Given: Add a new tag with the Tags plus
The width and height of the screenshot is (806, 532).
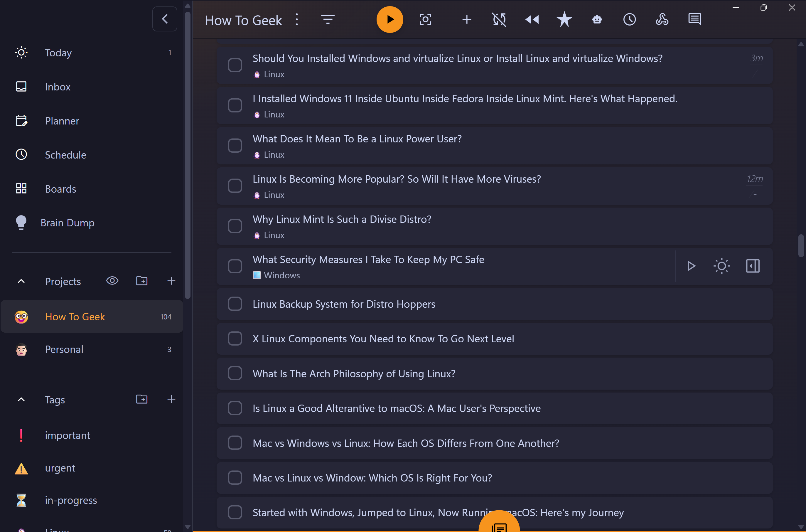Looking at the screenshot, I should point(171,399).
